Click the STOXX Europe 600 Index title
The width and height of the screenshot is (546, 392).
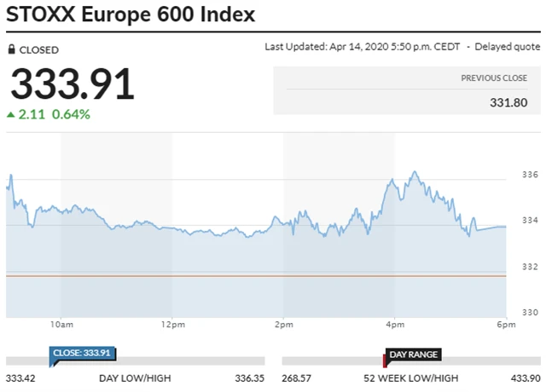[x=131, y=14]
